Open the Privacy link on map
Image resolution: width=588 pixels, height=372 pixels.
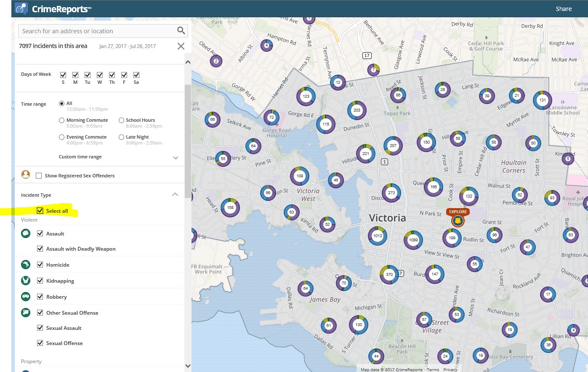(450, 369)
